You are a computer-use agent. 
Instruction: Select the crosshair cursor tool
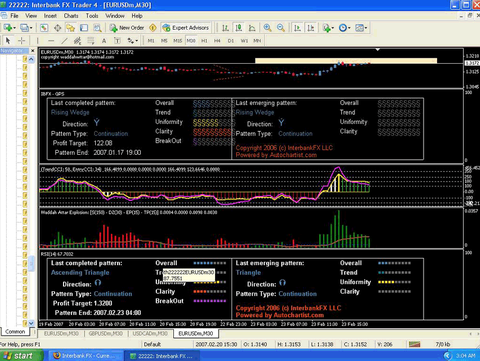tap(22, 41)
